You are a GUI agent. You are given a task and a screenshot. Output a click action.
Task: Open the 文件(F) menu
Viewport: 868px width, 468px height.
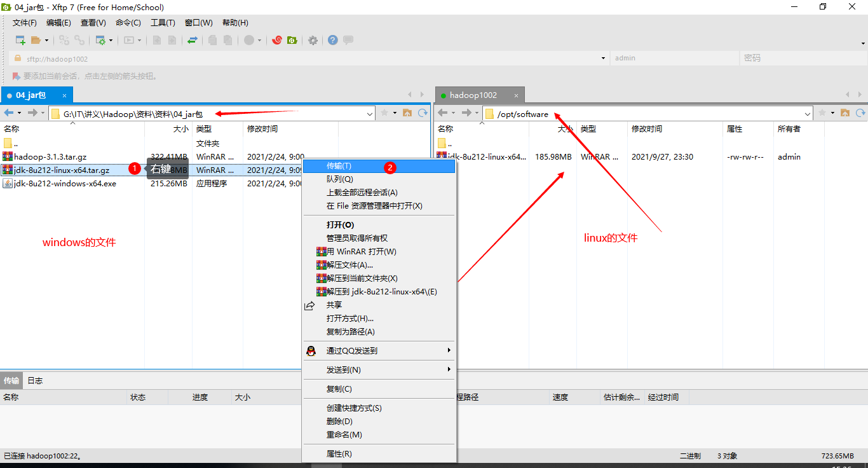(25, 23)
